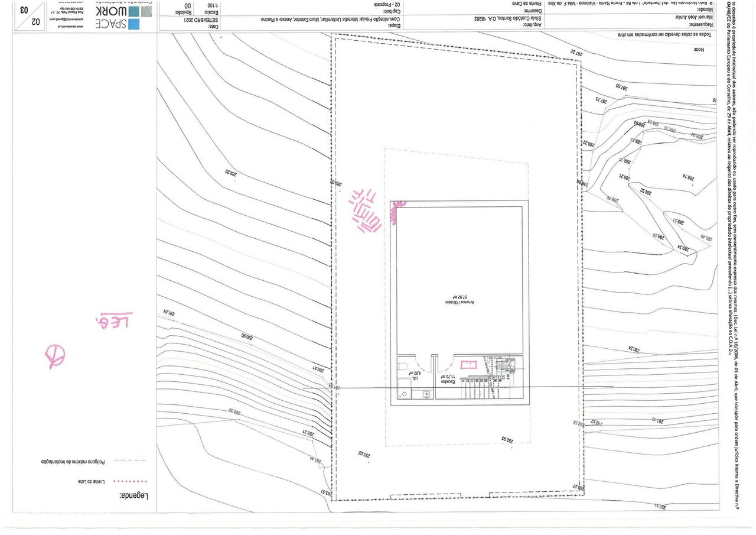
Task: Click the elevation label '287.73'
Action: [602, 99]
